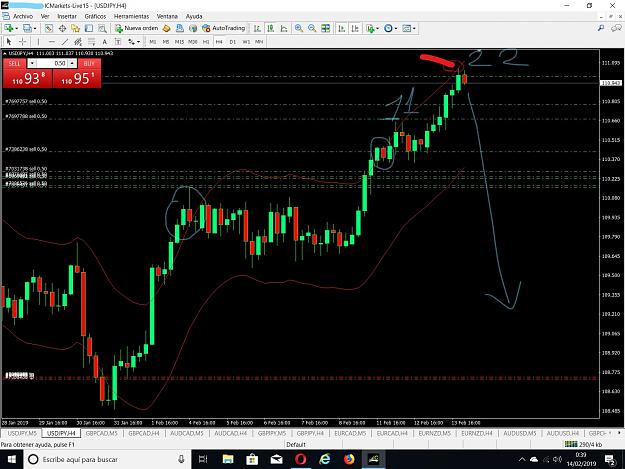Viewport: 625px width, 469px height.
Task: Open the trade volume dropdown arrow
Action: tap(32, 63)
